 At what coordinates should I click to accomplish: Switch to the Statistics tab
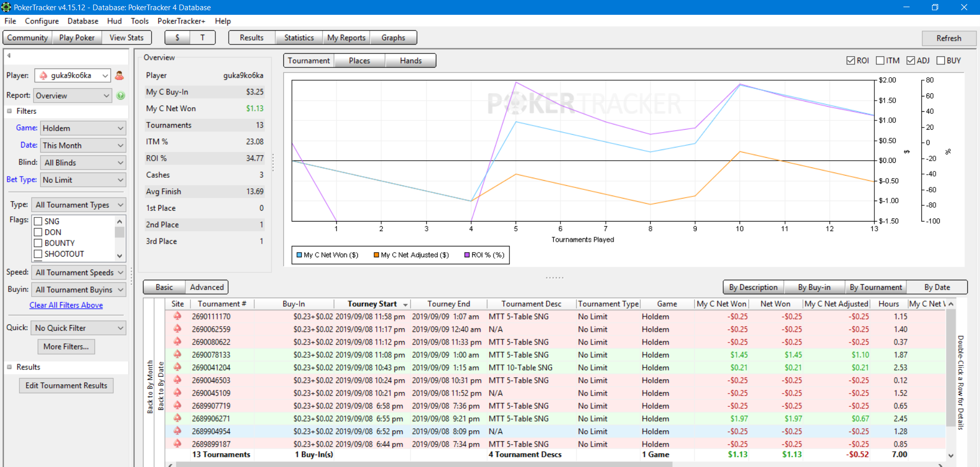[299, 38]
